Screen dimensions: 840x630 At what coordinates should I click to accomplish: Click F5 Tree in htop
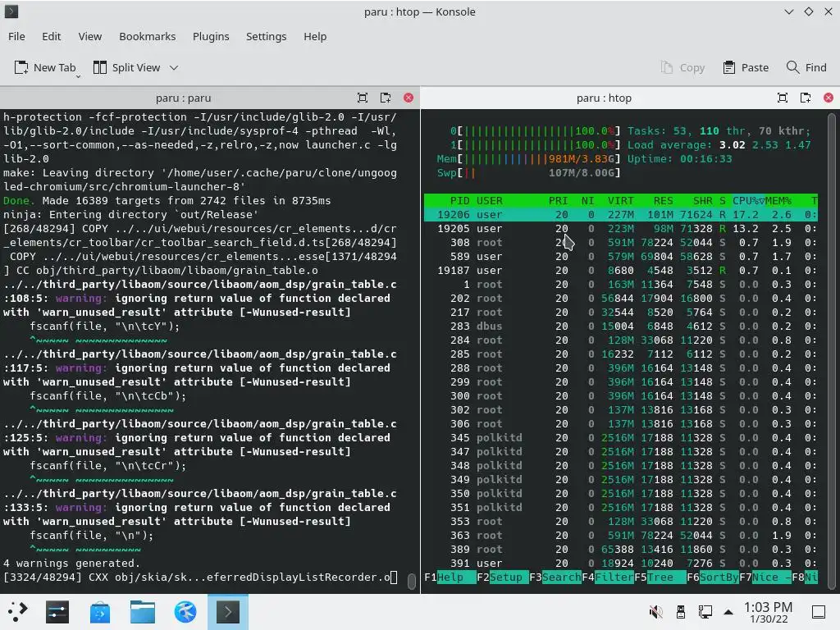pyautogui.click(x=660, y=577)
